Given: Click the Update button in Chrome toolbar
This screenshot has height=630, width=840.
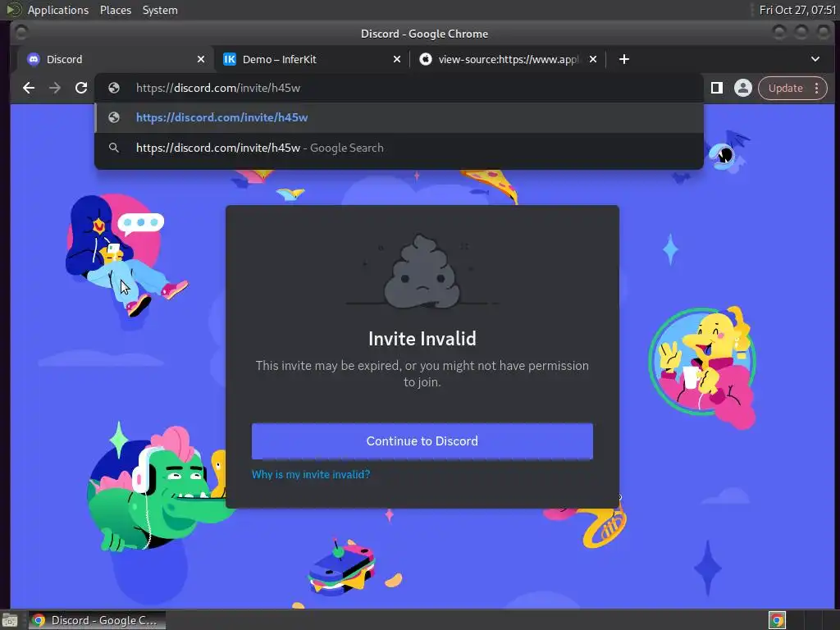Looking at the screenshot, I should click(x=785, y=88).
